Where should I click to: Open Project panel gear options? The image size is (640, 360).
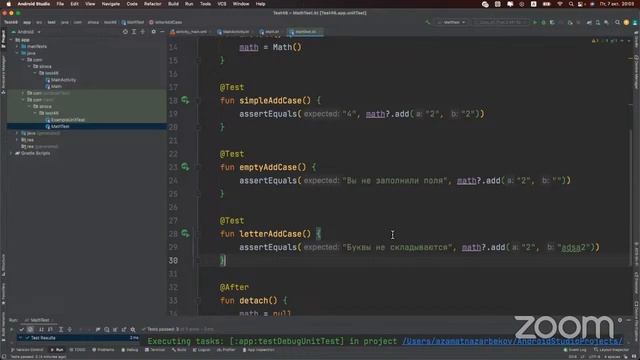point(153,32)
